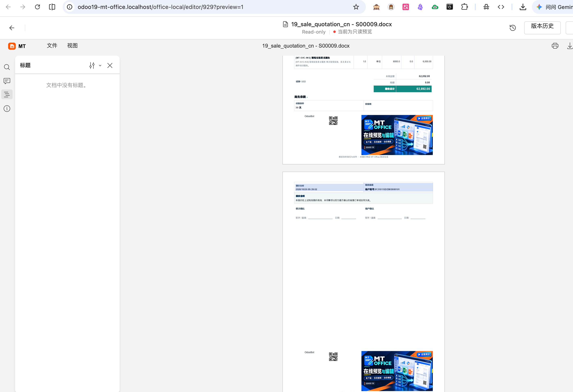The height and width of the screenshot is (392, 573).
Task: Open the 文件 menu
Action: pos(52,46)
